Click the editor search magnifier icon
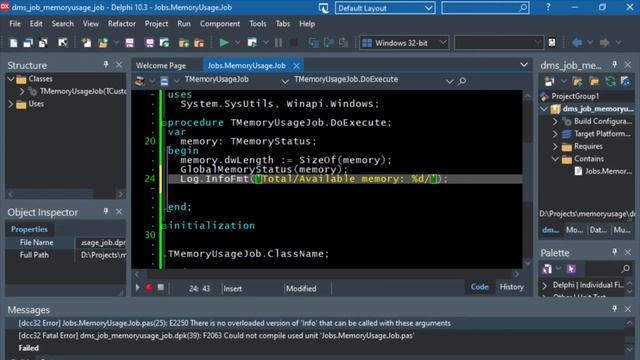This screenshot has width=640, height=360. [x=462, y=81]
